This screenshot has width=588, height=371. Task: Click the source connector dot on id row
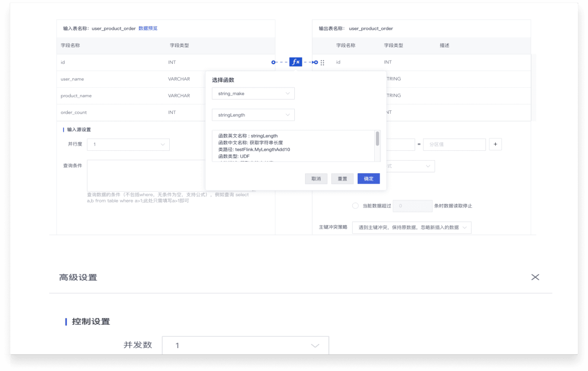(x=273, y=62)
